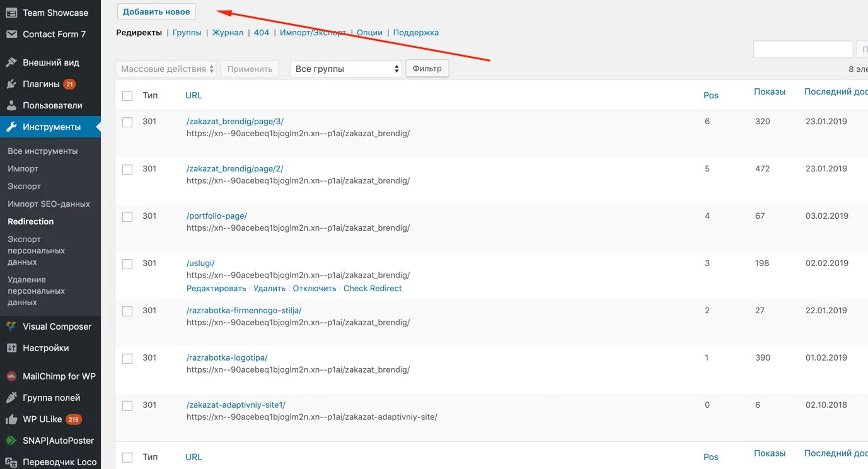868x469 pixels.
Task: Click the search input field
Action: pos(803,49)
